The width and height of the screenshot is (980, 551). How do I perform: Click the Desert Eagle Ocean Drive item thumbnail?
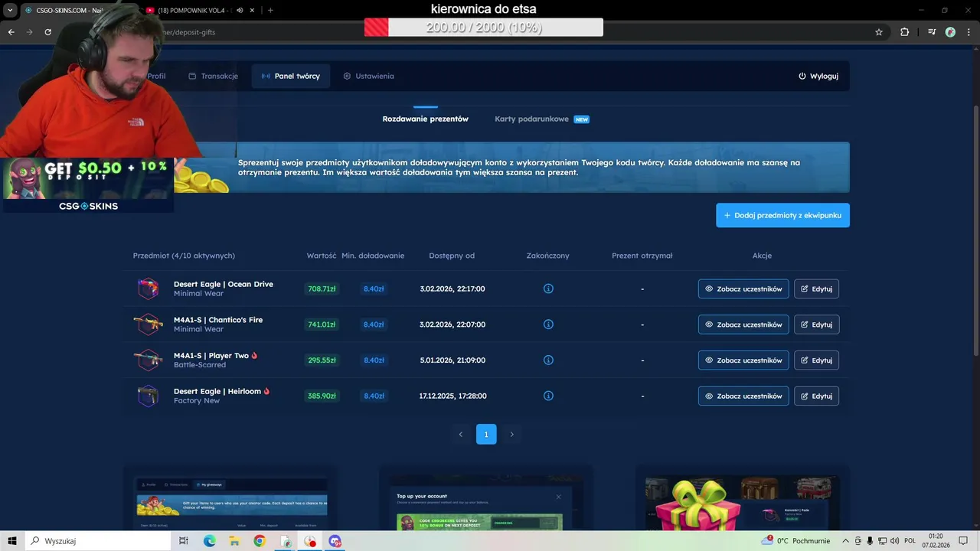coord(148,289)
